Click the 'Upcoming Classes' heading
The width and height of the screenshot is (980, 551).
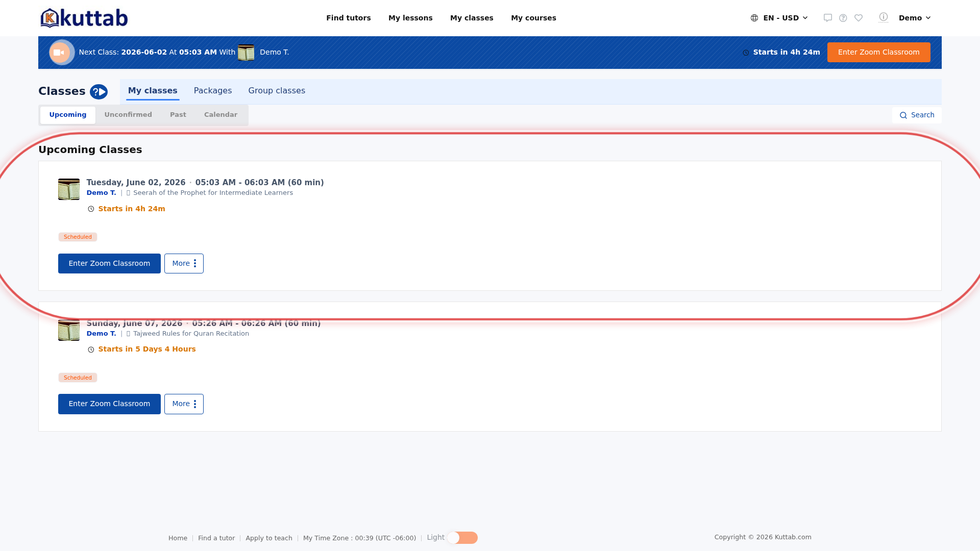point(90,149)
